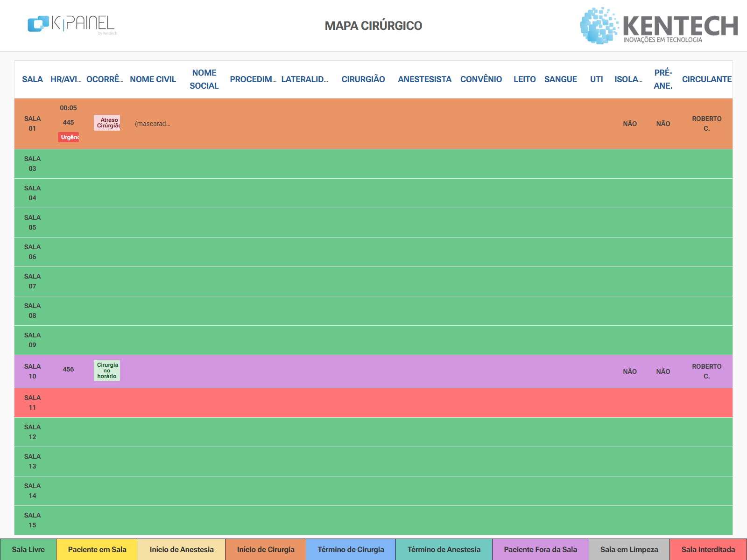Image resolution: width=747 pixels, height=560 pixels.
Task: Select the OCORRÊ... column header
Action: (105, 79)
